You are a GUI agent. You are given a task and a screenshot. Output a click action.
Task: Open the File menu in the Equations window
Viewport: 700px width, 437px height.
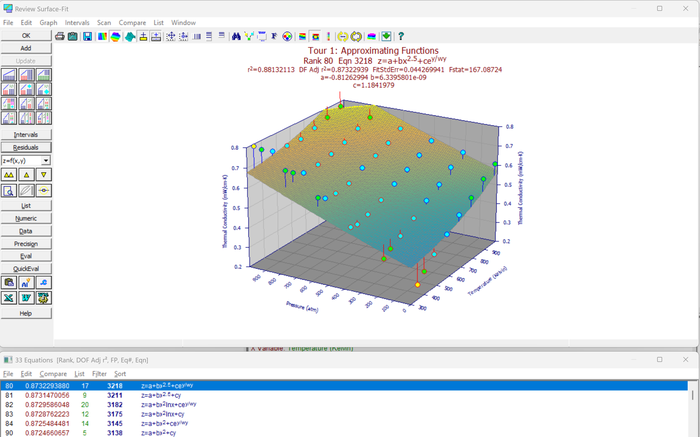click(8, 374)
